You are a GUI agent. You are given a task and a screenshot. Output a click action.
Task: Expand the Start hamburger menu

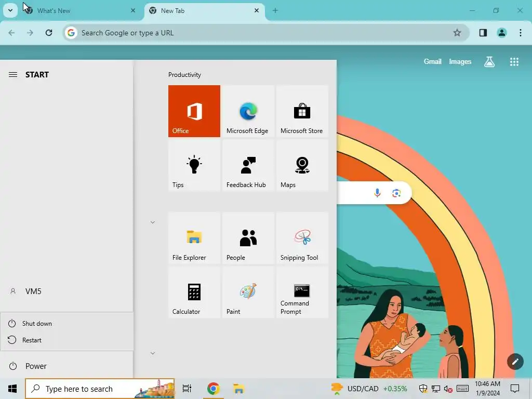[13, 75]
